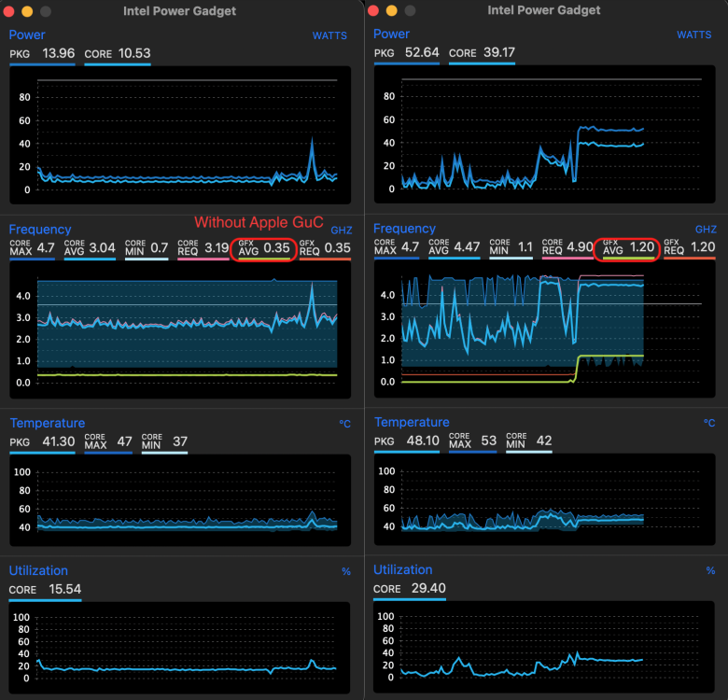Click the right window's Utilization graph
The height and width of the screenshot is (700, 728).
tap(544, 647)
